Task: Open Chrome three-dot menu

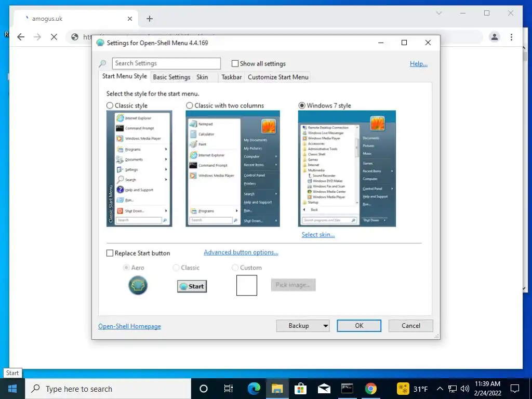Action: [x=511, y=37]
